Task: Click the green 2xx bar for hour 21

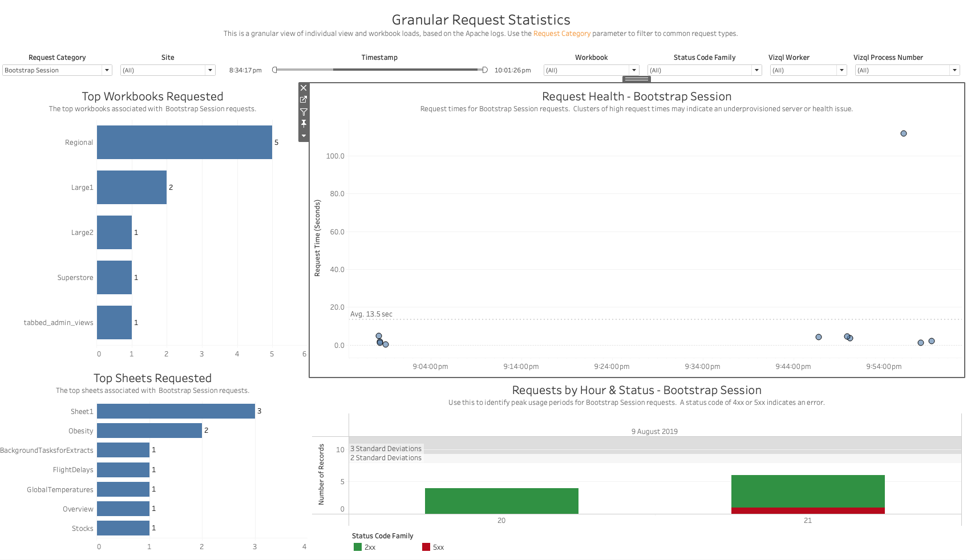Action: 808,491
